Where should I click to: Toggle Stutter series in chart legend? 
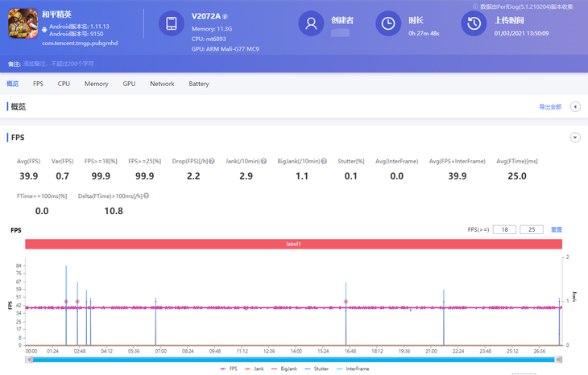pyautogui.click(x=313, y=369)
